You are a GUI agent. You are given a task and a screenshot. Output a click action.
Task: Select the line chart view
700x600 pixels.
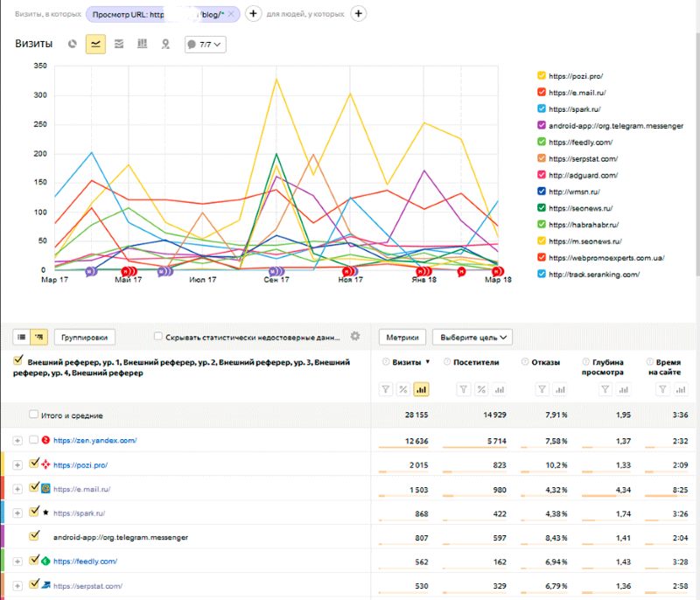[95, 44]
